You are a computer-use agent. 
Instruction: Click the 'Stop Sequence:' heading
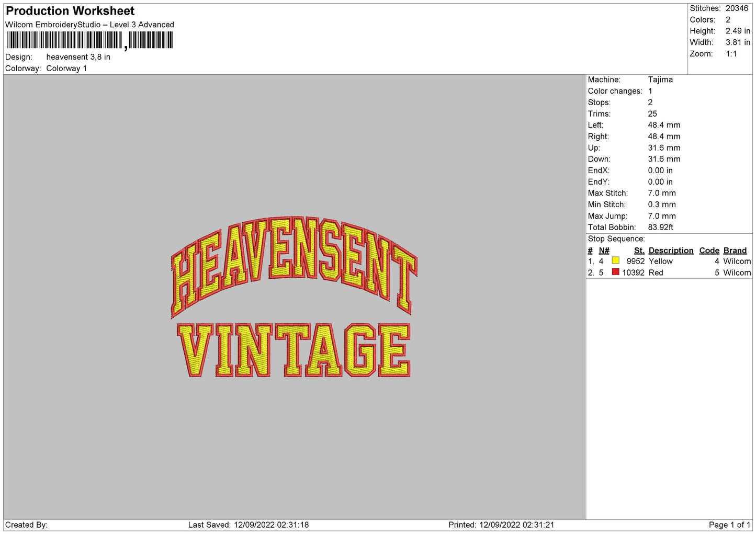click(x=616, y=239)
